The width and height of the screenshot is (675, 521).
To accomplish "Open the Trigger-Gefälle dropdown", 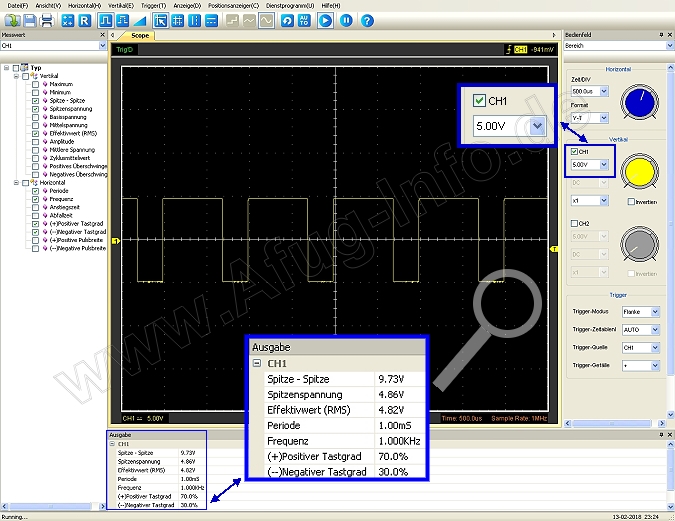I will coord(655,366).
